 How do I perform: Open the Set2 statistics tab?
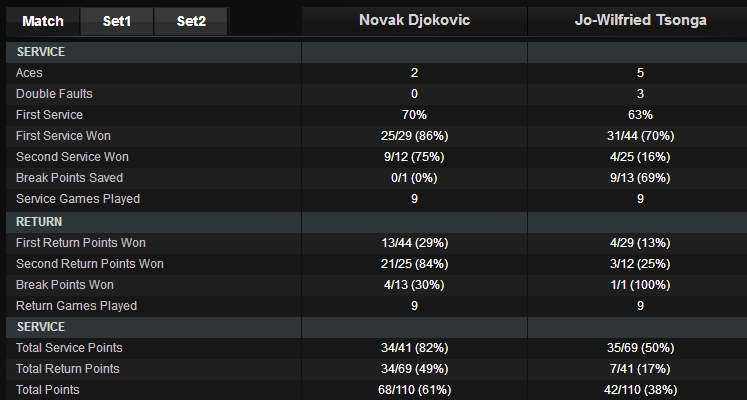coord(191,21)
